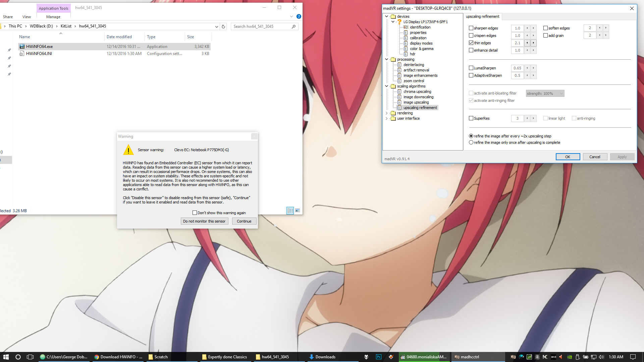Navigate to WDBlack (D:) breadcrumb
The image size is (644, 362).
[x=41, y=26]
